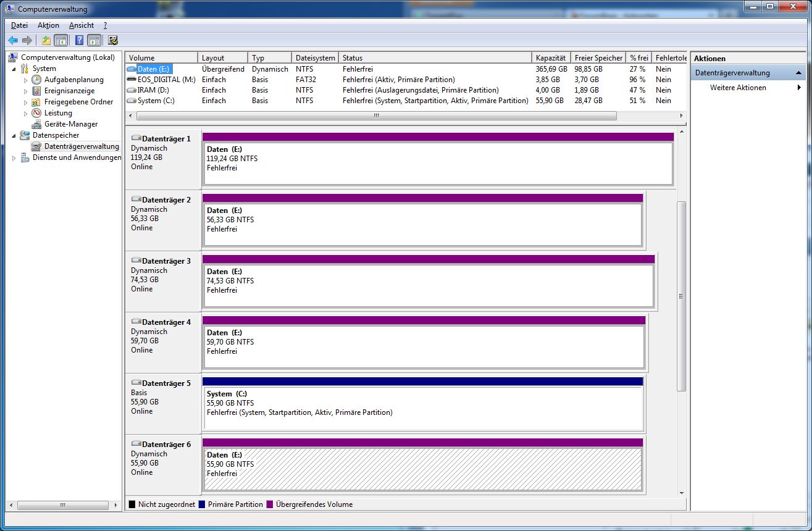Open the Ansicht menu

tap(82, 25)
